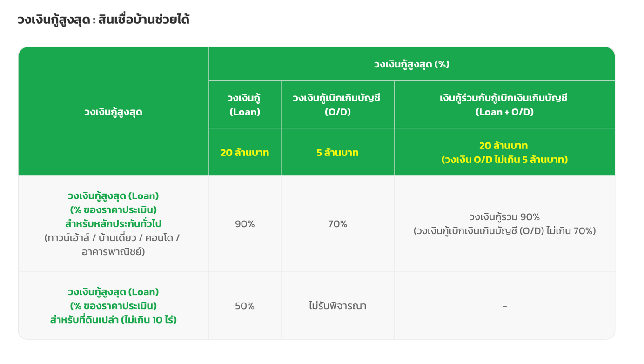Screen dimensions: 644x364
Task: Select the วงเงินกู้สูงสุด (%) header cell
Action: 412,64
